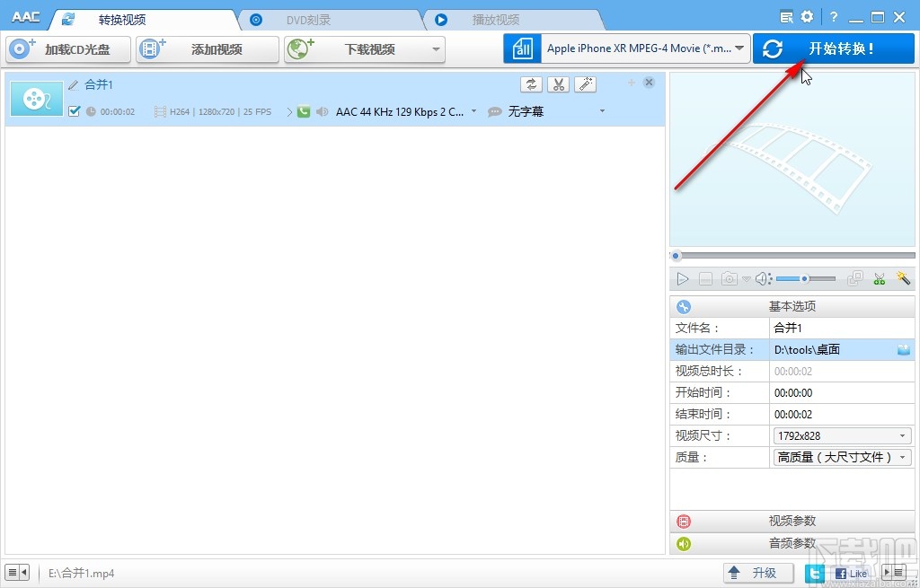Click the convert-swap arrows icon on the clip row
Viewport: 920px width, 588px height.
(x=531, y=83)
